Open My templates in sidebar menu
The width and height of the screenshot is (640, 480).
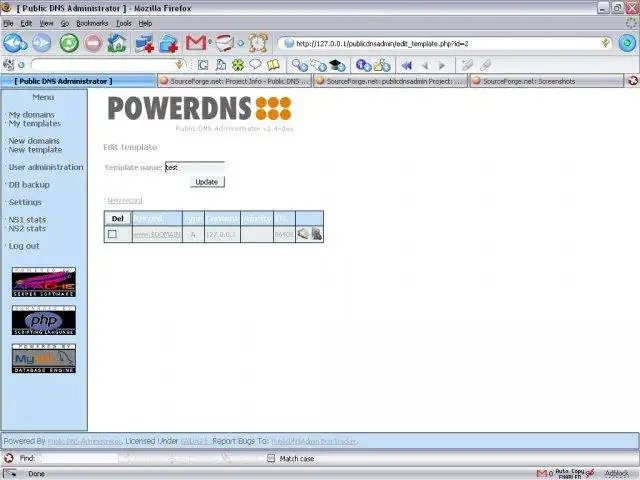35,123
